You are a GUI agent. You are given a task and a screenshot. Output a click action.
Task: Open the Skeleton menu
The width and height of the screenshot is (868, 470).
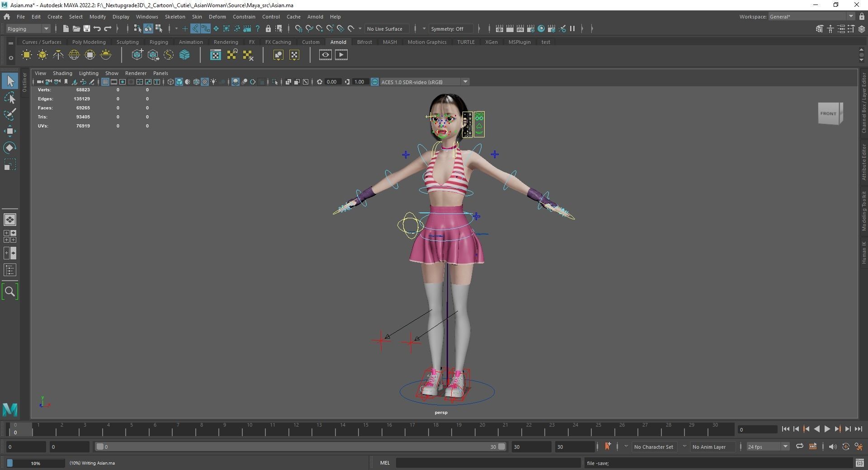pos(175,17)
